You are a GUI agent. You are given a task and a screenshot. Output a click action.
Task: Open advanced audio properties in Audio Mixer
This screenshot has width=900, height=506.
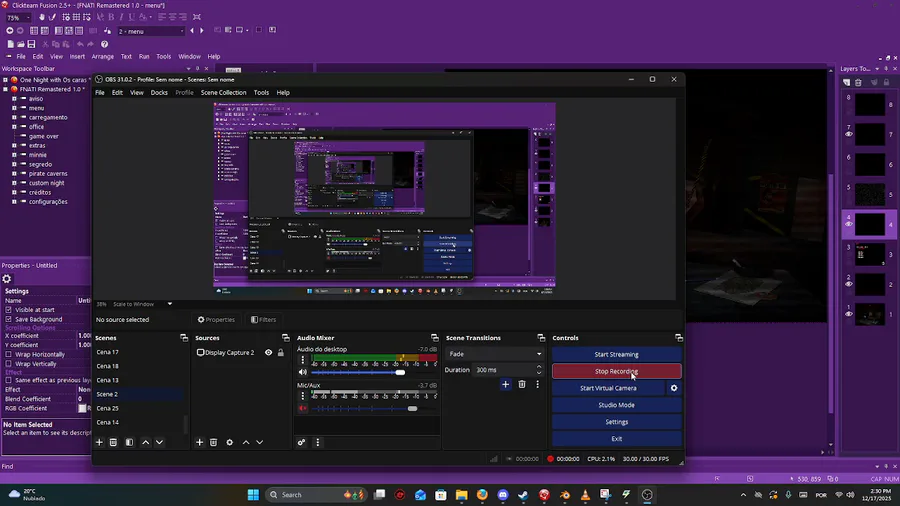coord(301,442)
